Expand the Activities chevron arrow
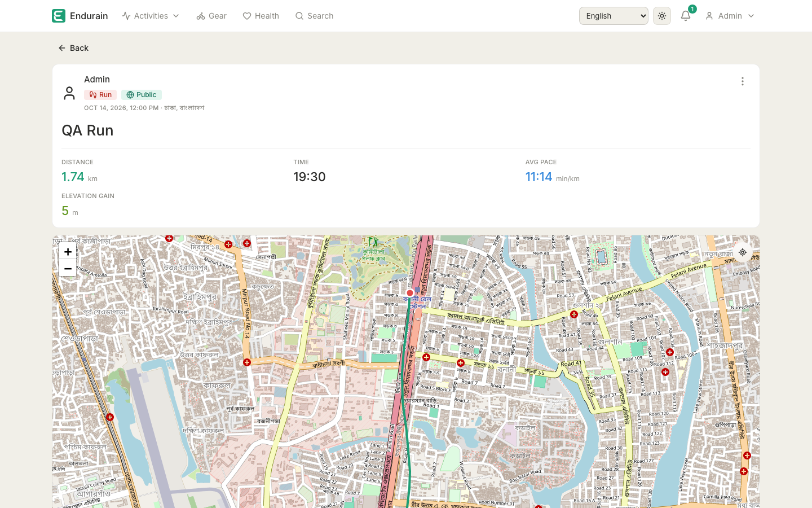 click(x=176, y=16)
